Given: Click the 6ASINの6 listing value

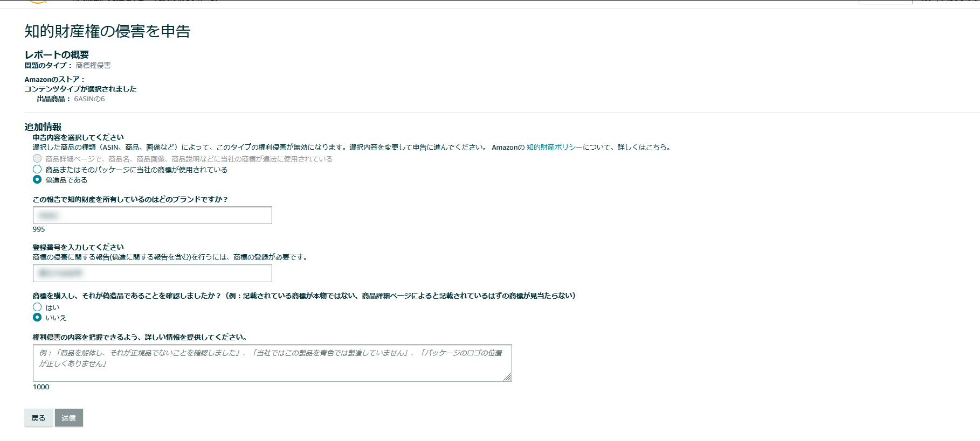Looking at the screenshot, I should coord(89,99).
